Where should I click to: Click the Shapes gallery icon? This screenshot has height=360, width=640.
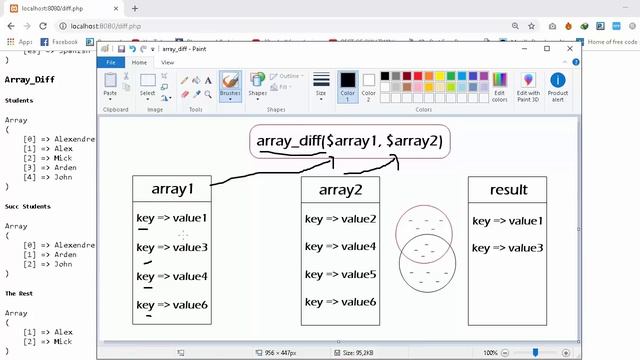pyautogui.click(x=258, y=80)
